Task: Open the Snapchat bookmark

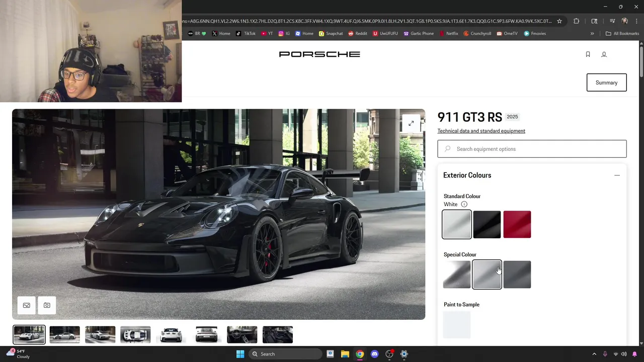Action: pos(331,34)
